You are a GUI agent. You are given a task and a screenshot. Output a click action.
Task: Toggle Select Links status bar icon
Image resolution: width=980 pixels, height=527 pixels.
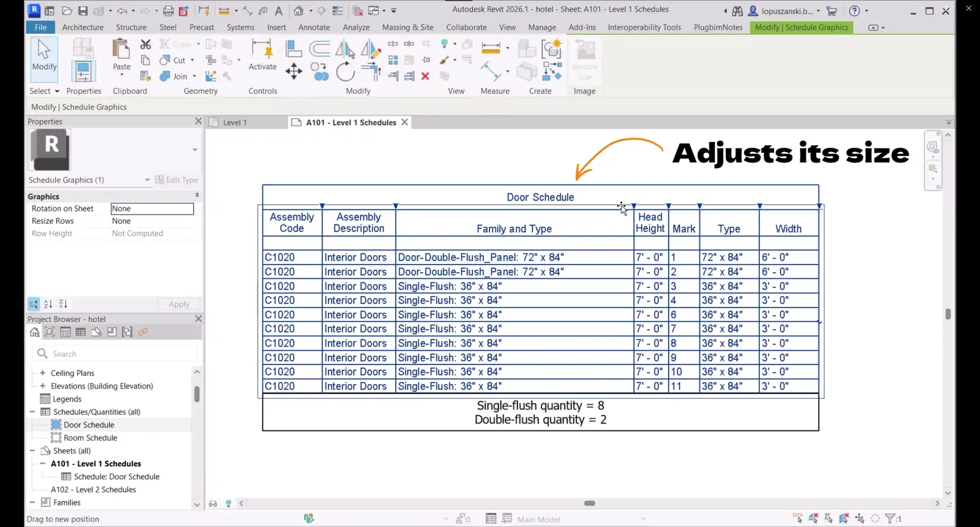coord(798,519)
